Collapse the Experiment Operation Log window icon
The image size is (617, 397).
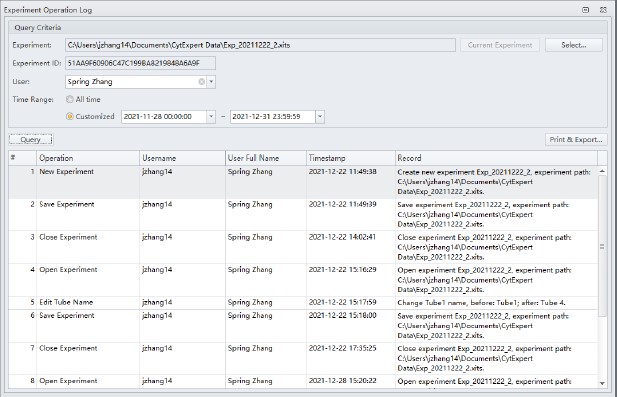tap(586, 10)
